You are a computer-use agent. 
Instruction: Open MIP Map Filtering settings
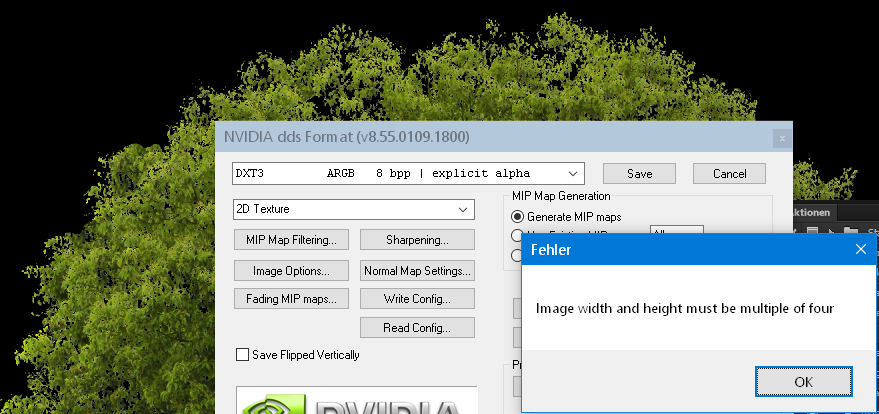point(292,240)
